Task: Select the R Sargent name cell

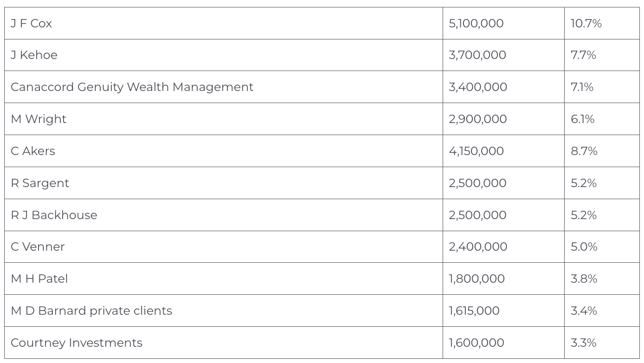Action: coord(40,183)
